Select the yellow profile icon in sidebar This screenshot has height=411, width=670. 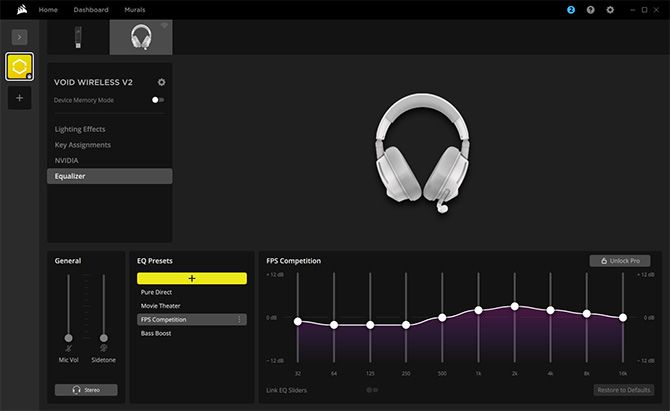pos(20,67)
